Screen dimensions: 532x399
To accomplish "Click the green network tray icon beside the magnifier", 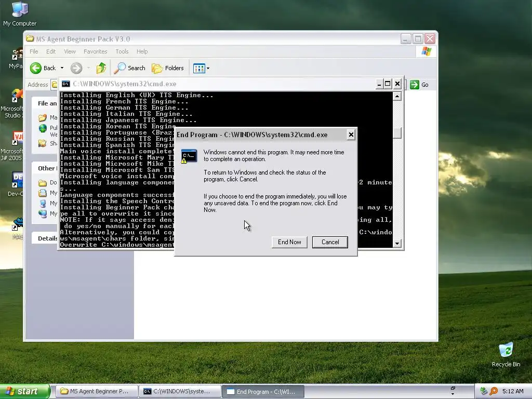I will click(x=484, y=391).
